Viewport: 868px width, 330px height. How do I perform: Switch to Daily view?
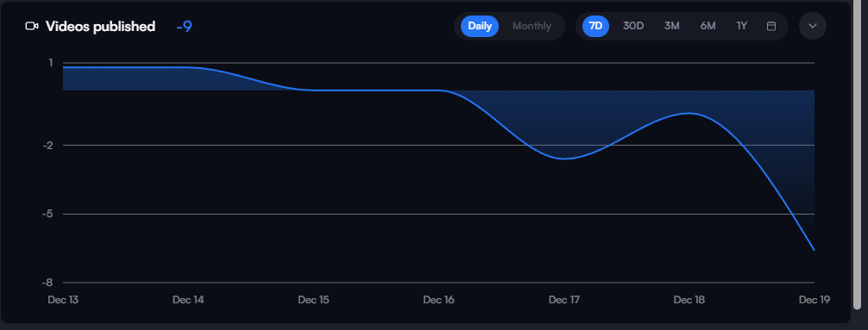(480, 26)
